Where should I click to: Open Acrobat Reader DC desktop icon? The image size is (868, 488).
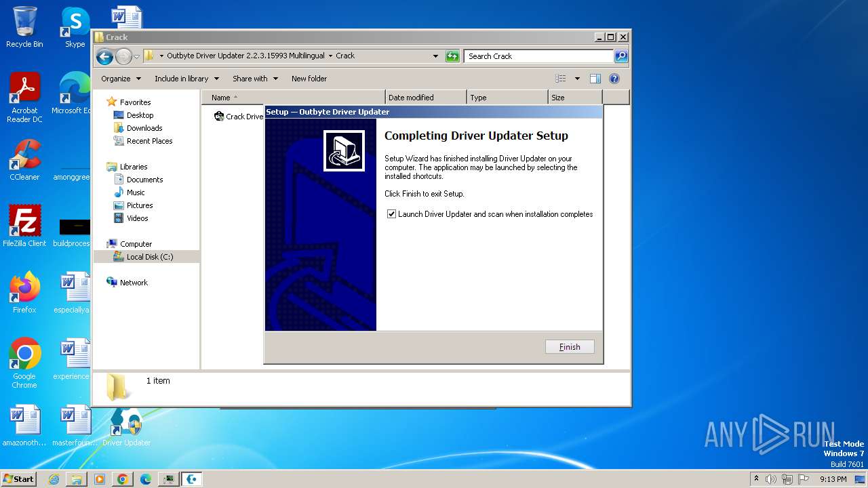(x=24, y=98)
